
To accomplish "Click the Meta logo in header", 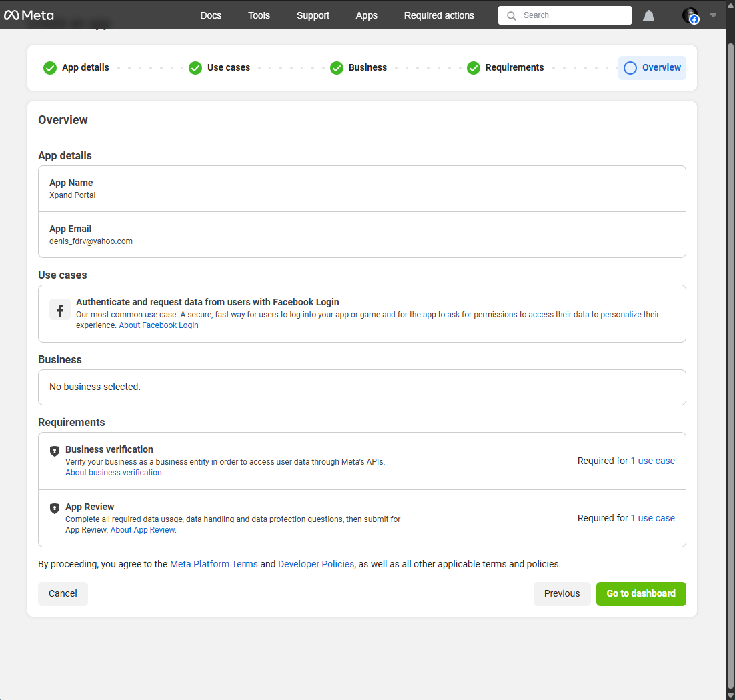I will 29,15.
